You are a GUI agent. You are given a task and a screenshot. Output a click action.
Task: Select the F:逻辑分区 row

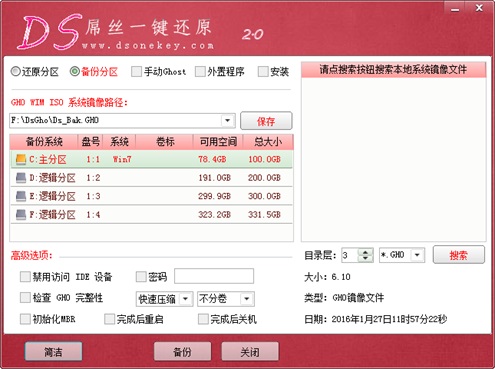pos(151,214)
